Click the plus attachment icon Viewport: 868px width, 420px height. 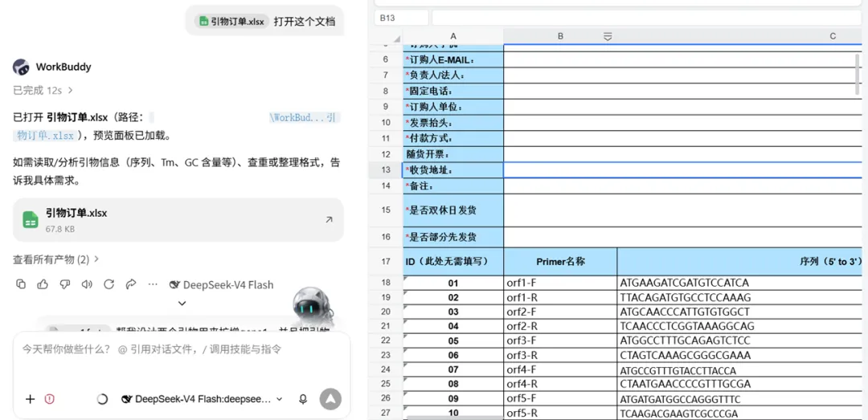[31, 399]
